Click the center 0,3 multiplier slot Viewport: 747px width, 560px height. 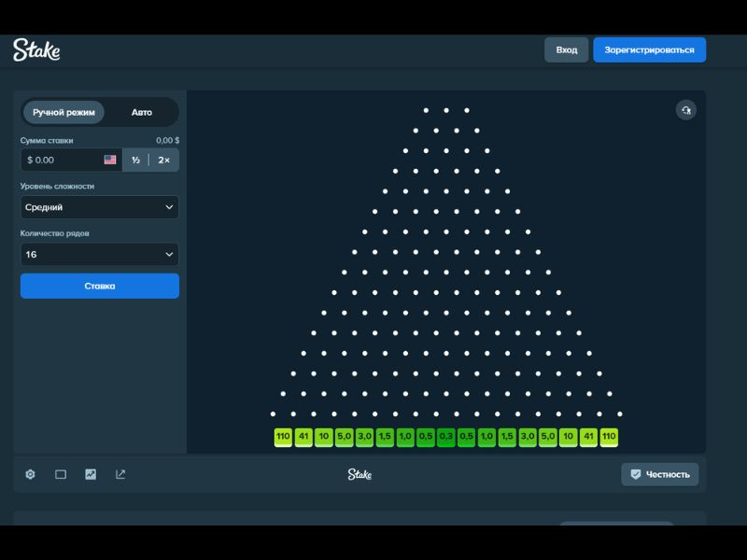click(x=446, y=437)
